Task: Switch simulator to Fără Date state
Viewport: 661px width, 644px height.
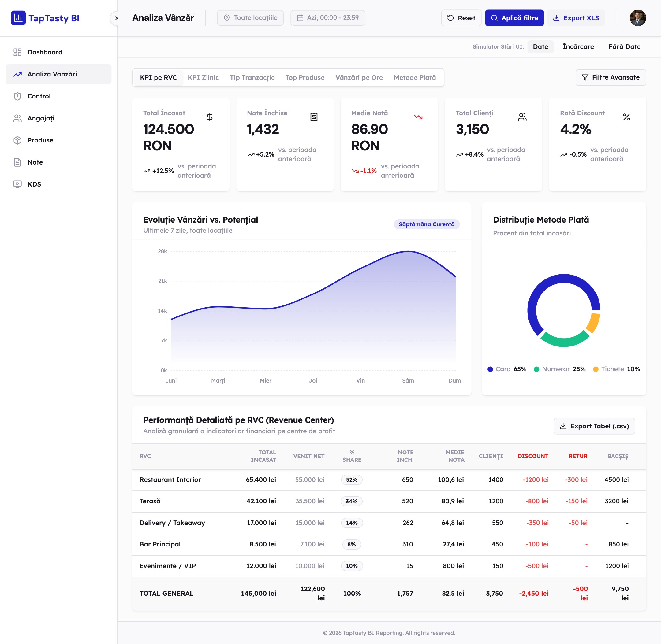Action: click(x=625, y=47)
